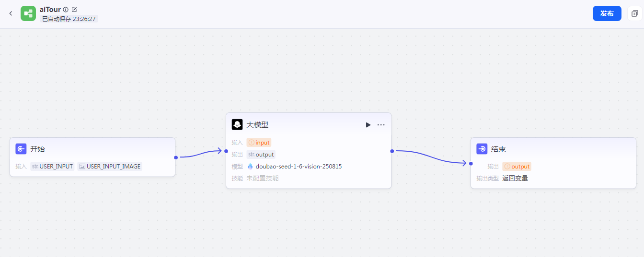Click the doubao model logo icon
Image resolution: width=644 pixels, height=257 pixels.
[x=250, y=167]
